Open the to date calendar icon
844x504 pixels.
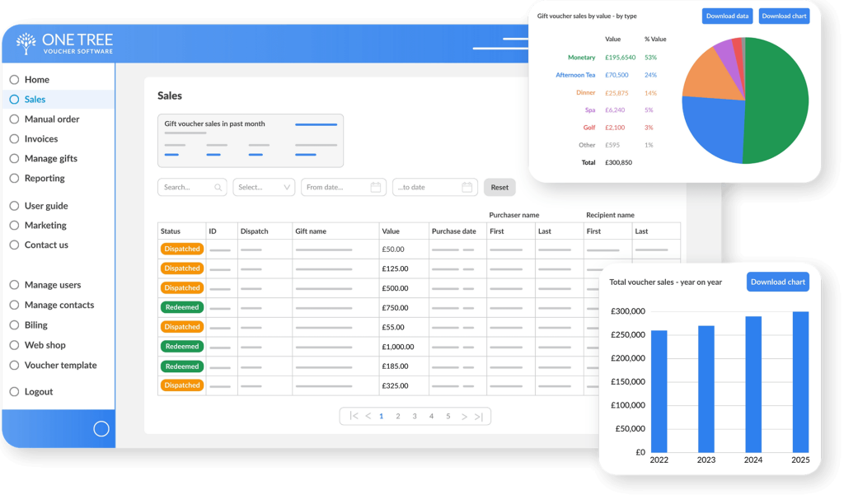pyautogui.click(x=467, y=187)
